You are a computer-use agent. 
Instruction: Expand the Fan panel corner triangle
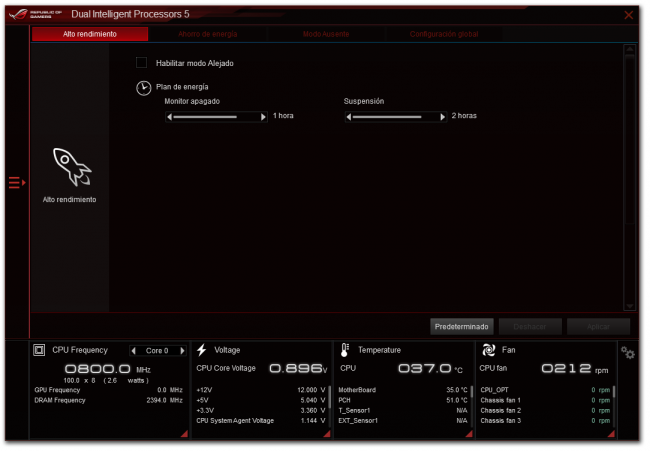611,434
